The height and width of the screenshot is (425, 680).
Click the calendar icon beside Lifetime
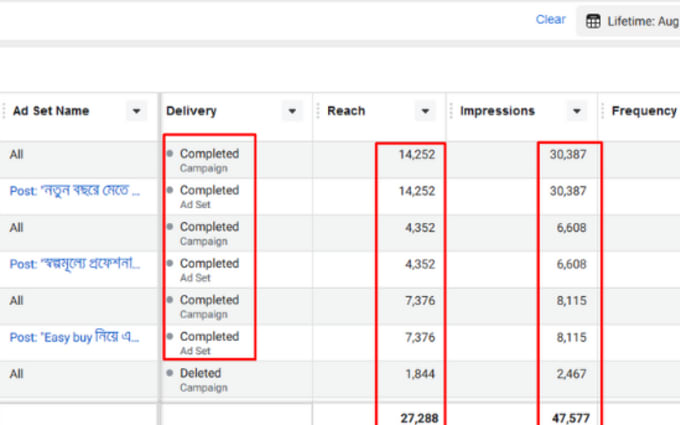point(593,21)
